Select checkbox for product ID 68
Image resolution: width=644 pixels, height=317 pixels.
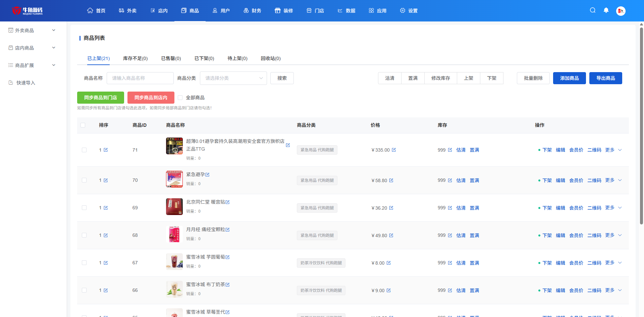point(84,235)
